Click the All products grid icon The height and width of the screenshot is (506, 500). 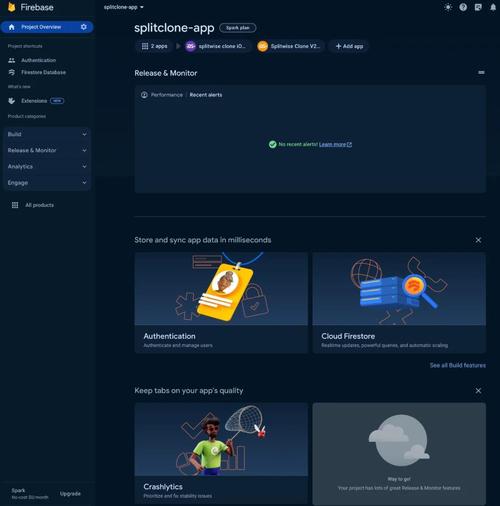(15, 205)
